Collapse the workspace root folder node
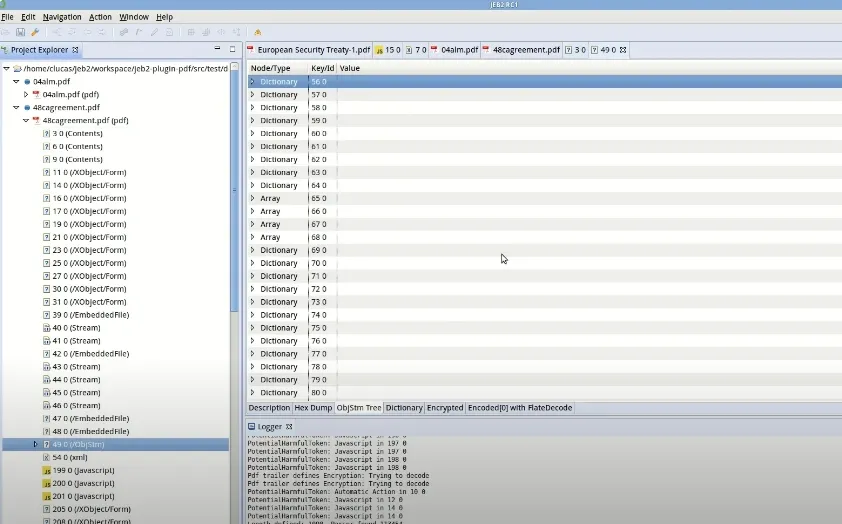 click(6, 69)
